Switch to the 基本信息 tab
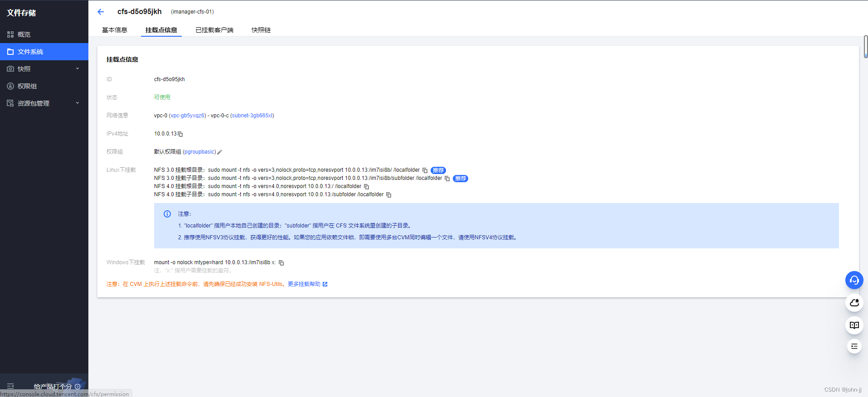 [x=115, y=30]
